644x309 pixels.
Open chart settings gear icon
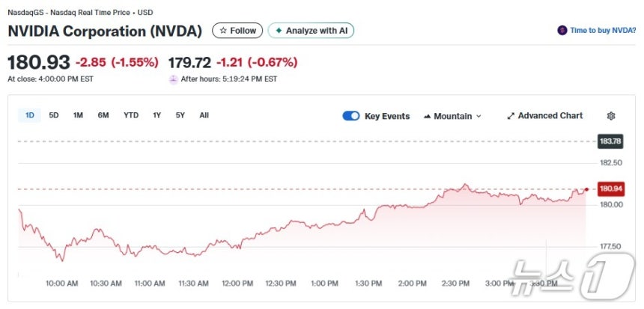[611, 116]
